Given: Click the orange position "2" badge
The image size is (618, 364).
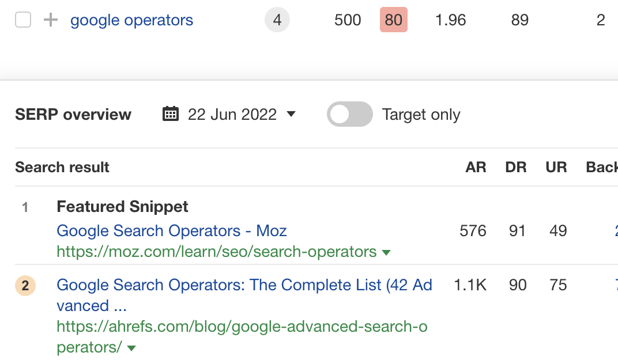Looking at the screenshot, I should [x=25, y=286].
